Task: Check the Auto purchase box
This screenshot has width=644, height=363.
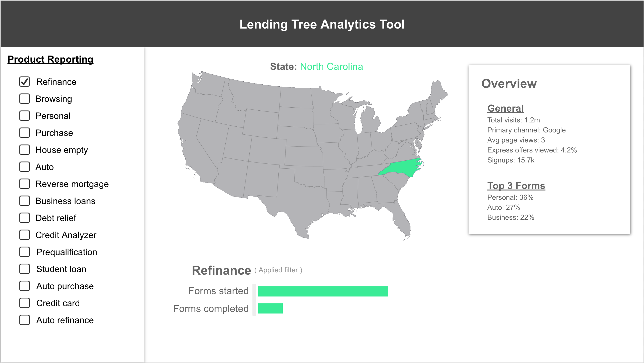Action: (25, 286)
